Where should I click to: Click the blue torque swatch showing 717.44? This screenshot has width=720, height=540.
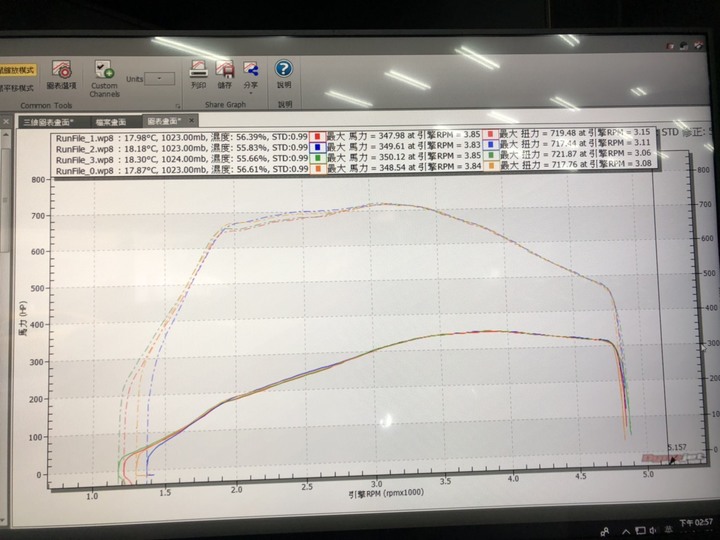click(491, 145)
